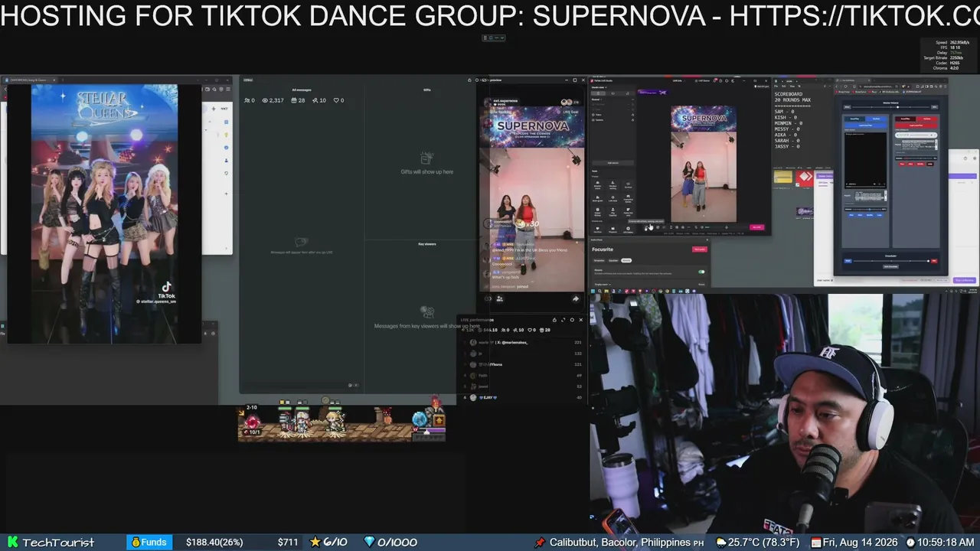The height and width of the screenshot is (551, 980).
Task: Click the red Load Local File button
Action: tap(916, 126)
